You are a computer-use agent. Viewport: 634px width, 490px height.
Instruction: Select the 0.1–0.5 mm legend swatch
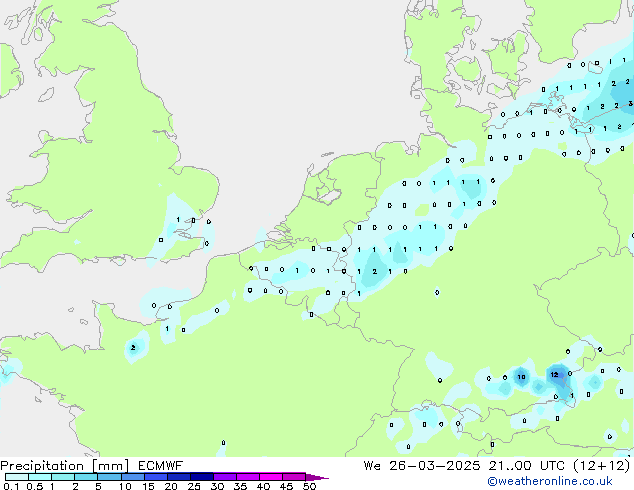17,477
